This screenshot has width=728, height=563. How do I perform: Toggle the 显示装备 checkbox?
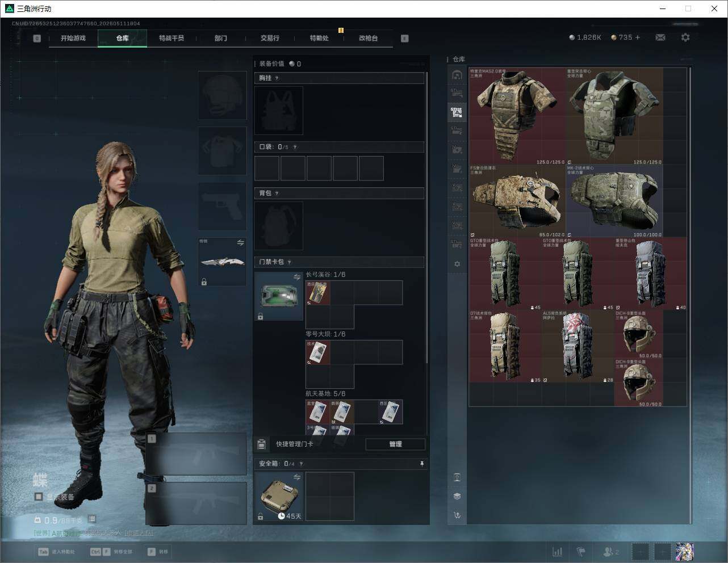(39, 497)
